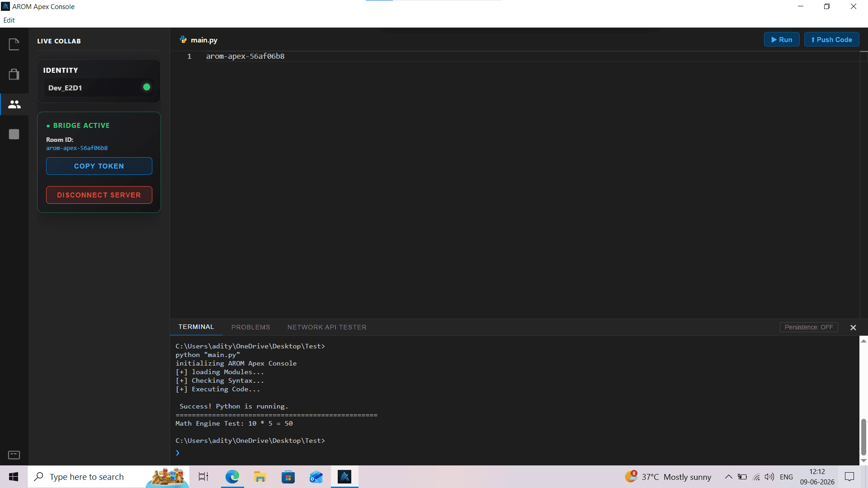868x488 pixels.
Task: Select the Live Collab people icon
Action: pos(14,104)
